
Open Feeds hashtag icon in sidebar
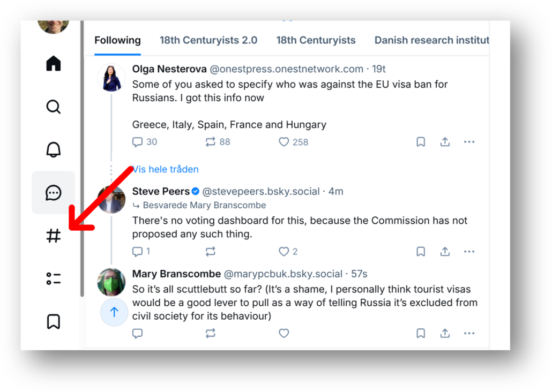[54, 236]
